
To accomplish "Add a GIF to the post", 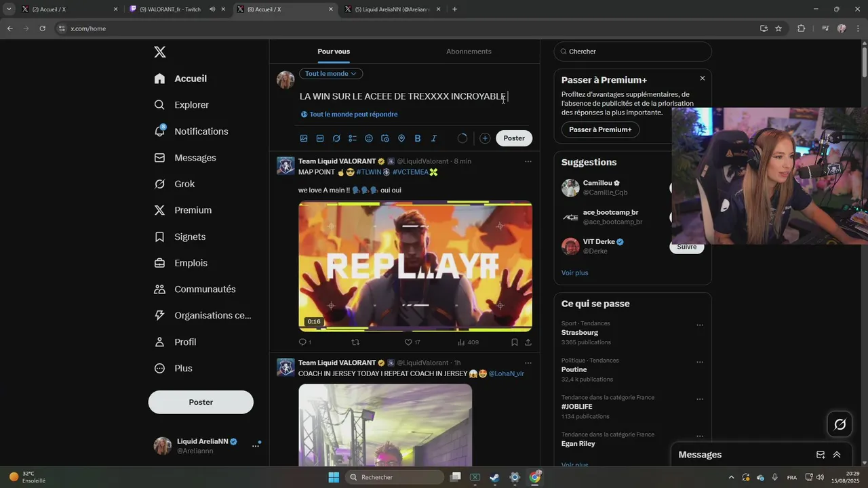I will pyautogui.click(x=320, y=138).
